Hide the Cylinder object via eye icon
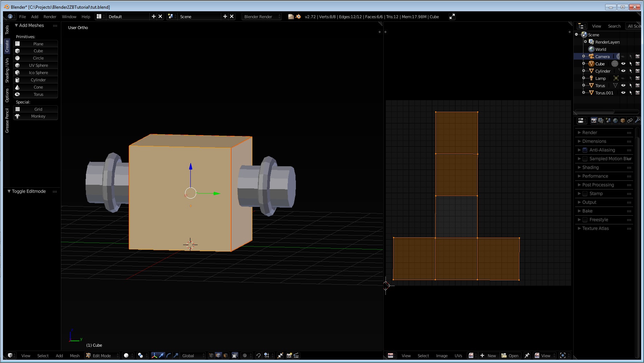 click(x=623, y=71)
